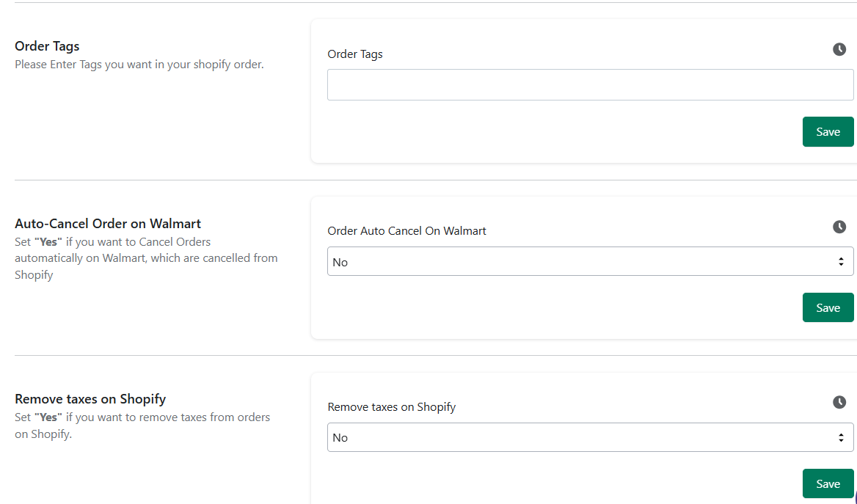Focus the Order Tags text input
This screenshot has width=857, height=504.
pos(590,84)
